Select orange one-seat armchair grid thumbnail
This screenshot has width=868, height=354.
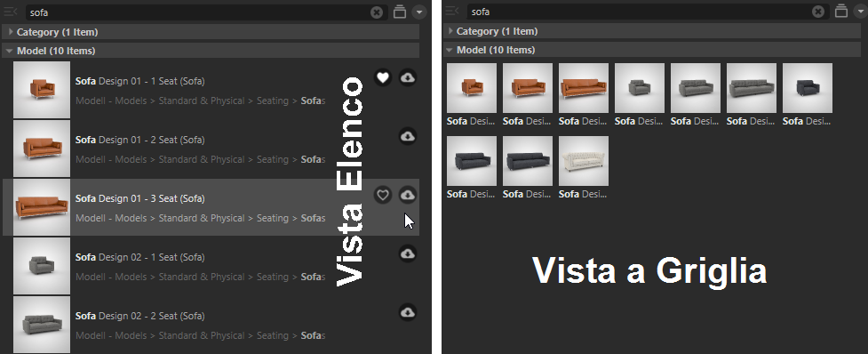pos(472,88)
